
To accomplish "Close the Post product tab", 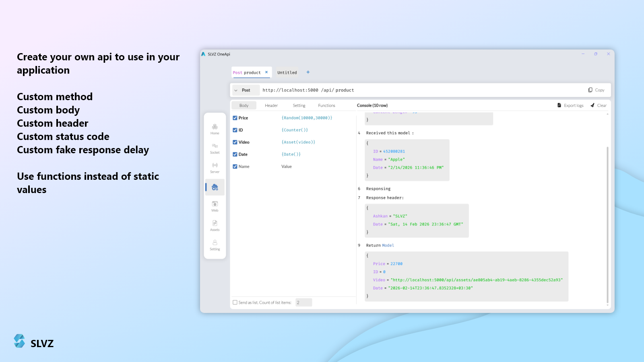I will click(x=266, y=72).
